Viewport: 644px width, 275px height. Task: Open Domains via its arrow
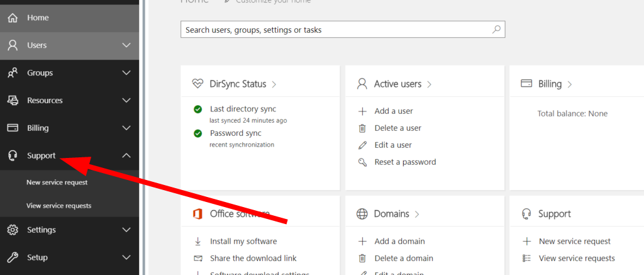point(417,214)
